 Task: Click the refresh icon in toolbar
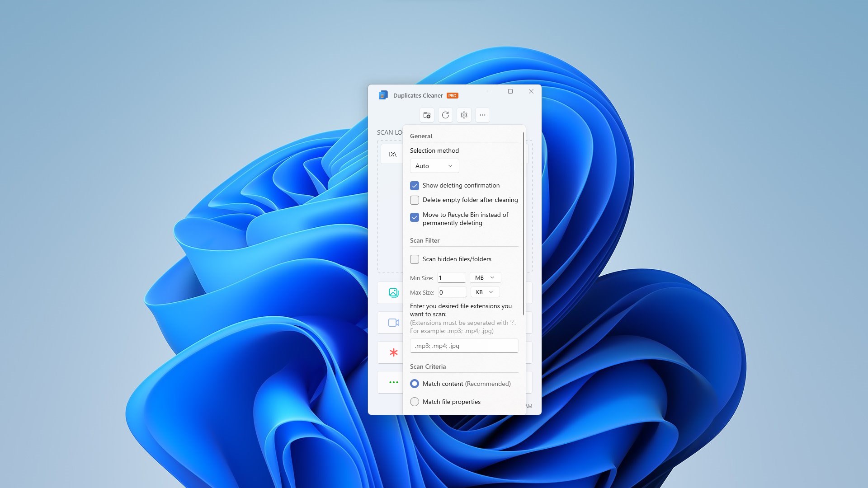[445, 115]
